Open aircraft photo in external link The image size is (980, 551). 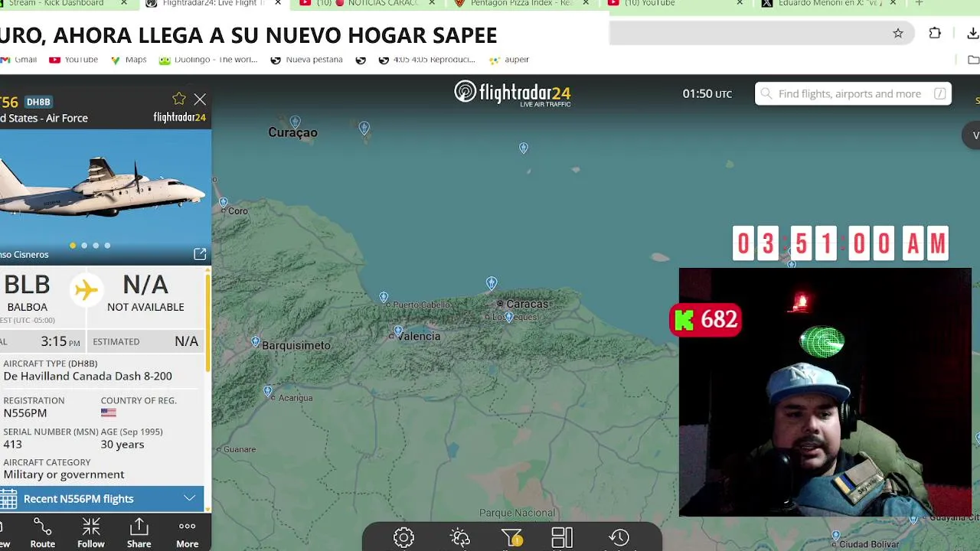pyautogui.click(x=200, y=254)
